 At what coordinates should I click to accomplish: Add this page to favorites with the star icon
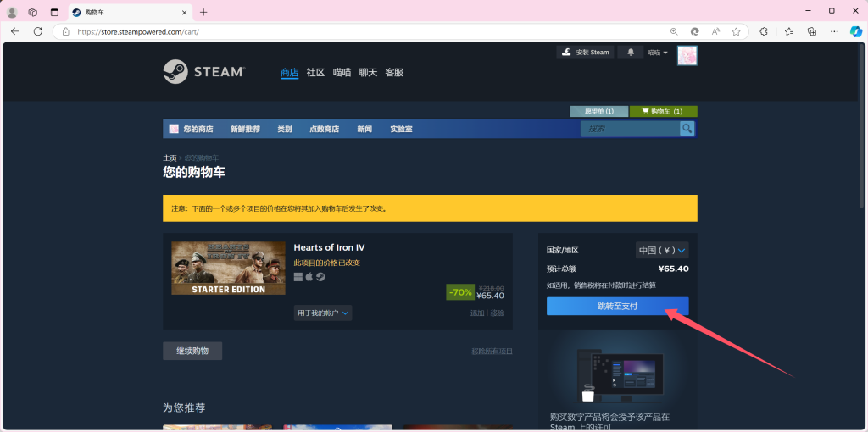click(736, 31)
